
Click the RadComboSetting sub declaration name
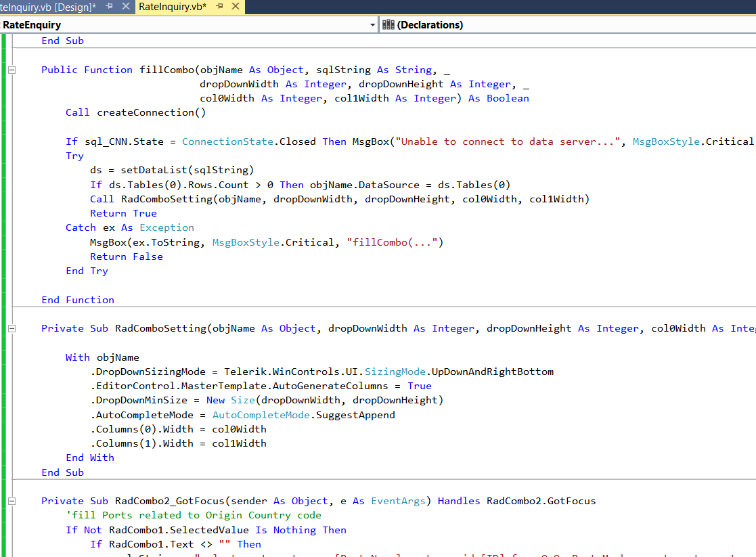(x=160, y=328)
